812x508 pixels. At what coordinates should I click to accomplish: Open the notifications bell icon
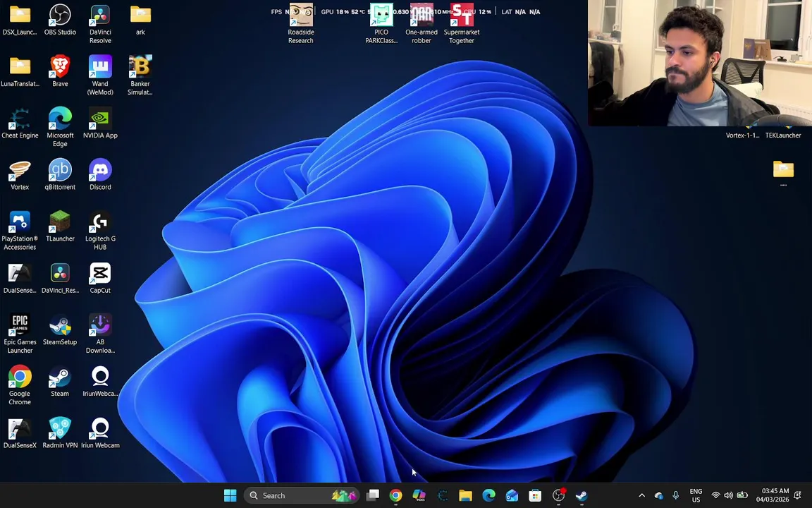[x=797, y=495]
